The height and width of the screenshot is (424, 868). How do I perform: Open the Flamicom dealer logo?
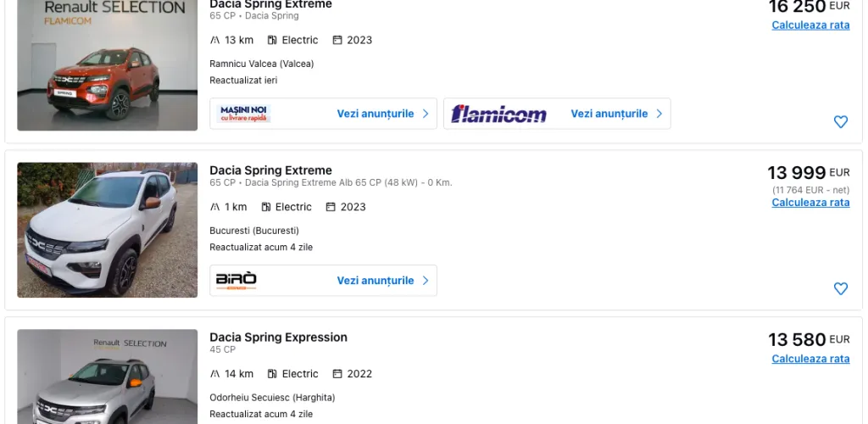point(498,114)
